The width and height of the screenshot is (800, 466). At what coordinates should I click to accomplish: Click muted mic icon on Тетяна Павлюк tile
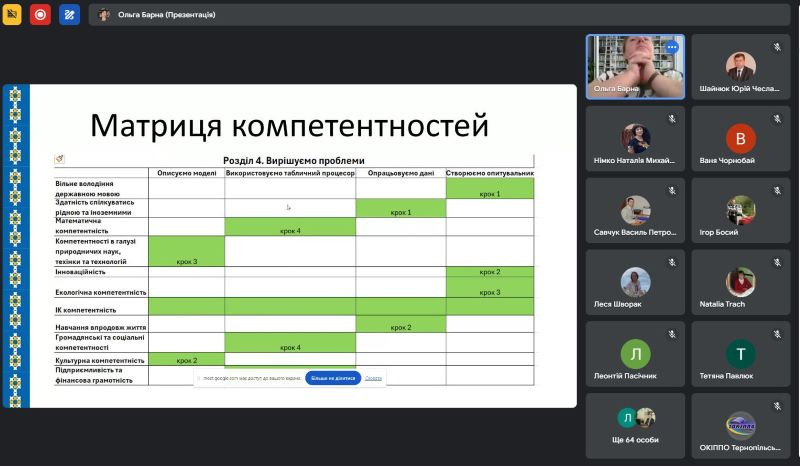coord(777,334)
